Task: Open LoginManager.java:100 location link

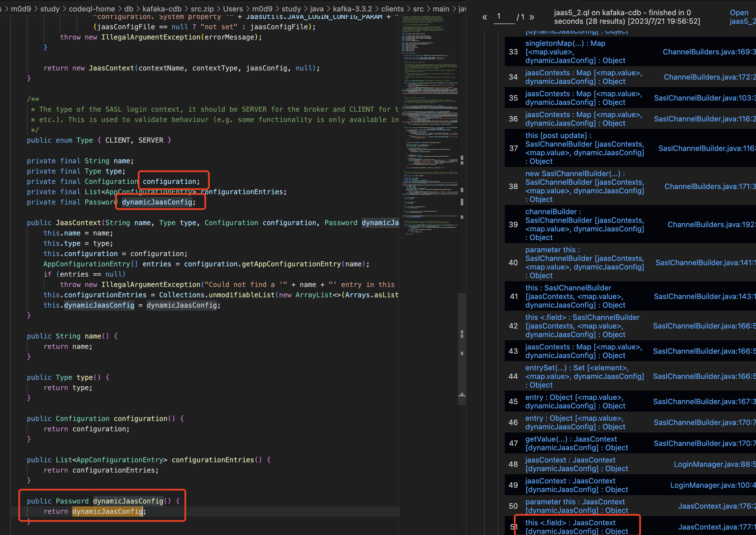Action: click(x=713, y=485)
